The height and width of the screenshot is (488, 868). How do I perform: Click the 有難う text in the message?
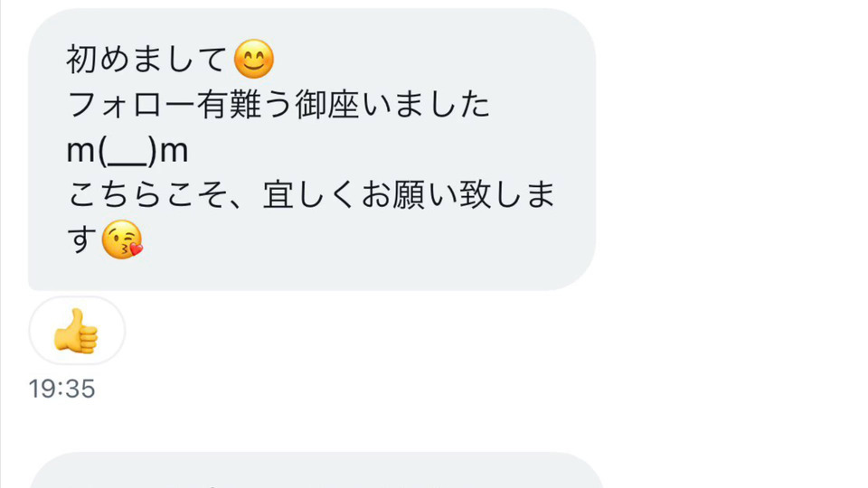click(x=244, y=105)
